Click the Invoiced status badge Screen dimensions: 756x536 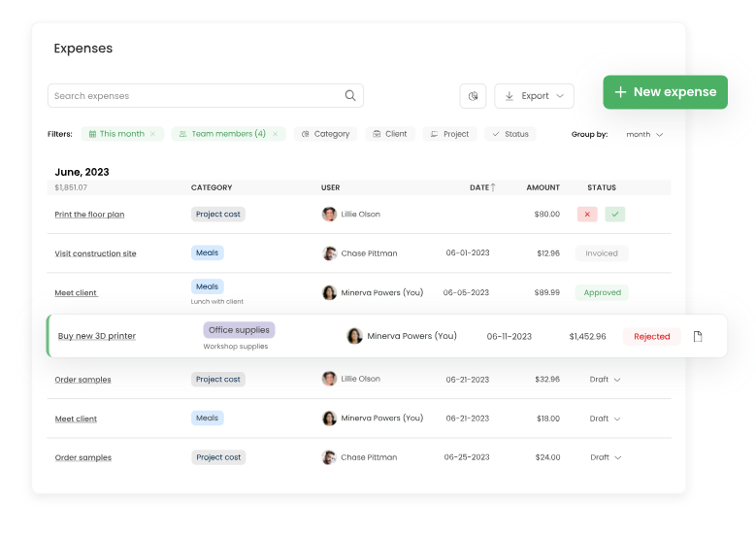pyautogui.click(x=602, y=253)
